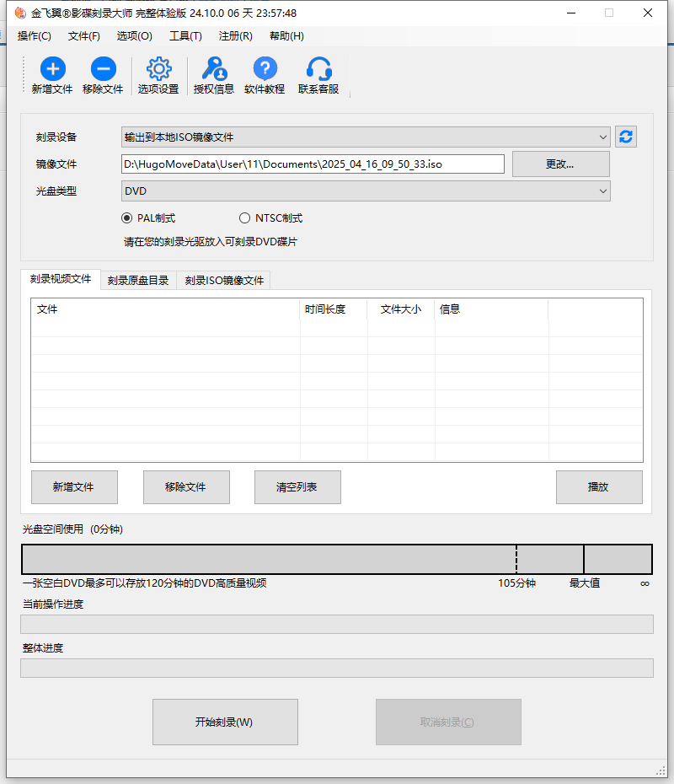Open the 选项(O) menu
Screen dimensions: 674x784
pos(135,36)
